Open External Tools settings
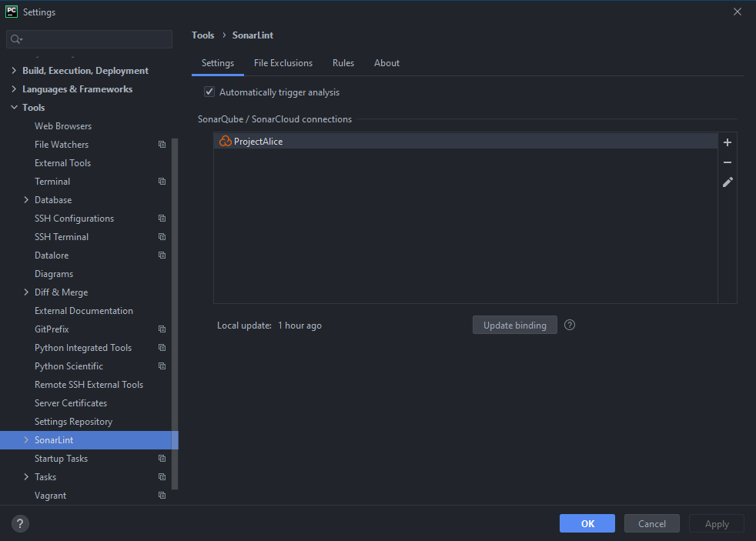Viewport: 756px width, 541px height. (62, 163)
